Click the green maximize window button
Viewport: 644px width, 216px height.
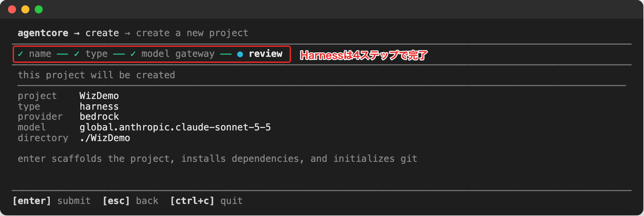[x=39, y=9]
